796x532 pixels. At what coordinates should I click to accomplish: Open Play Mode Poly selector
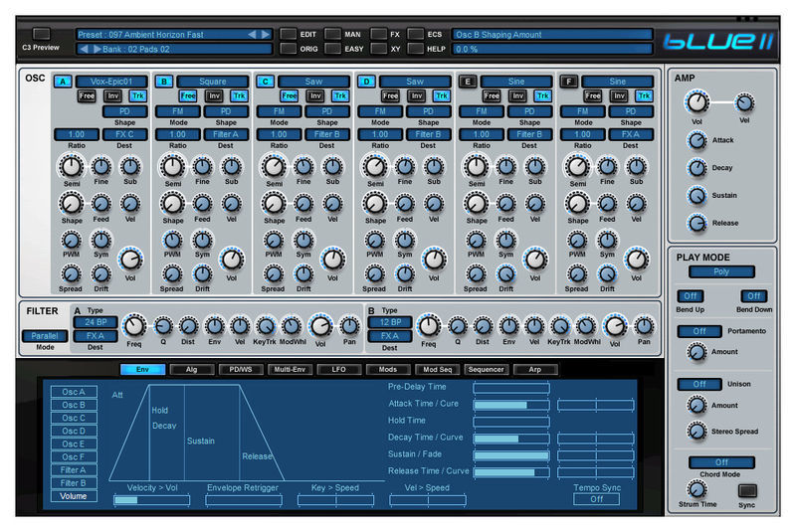[x=721, y=271]
